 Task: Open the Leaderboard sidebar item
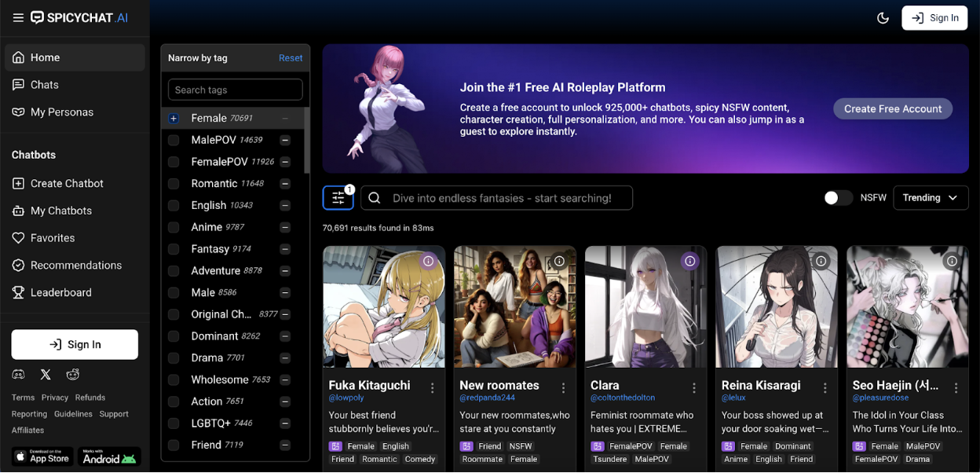coord(75,292)
